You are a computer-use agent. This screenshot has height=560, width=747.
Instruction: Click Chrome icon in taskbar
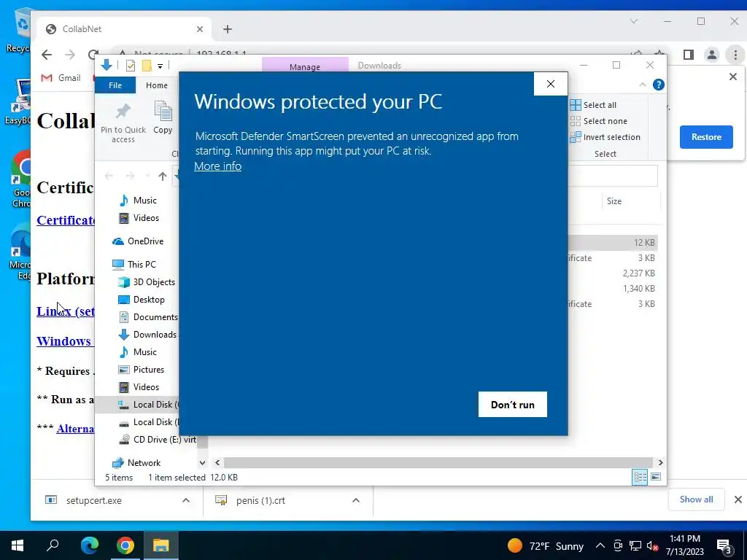click(x=125, y=545)
